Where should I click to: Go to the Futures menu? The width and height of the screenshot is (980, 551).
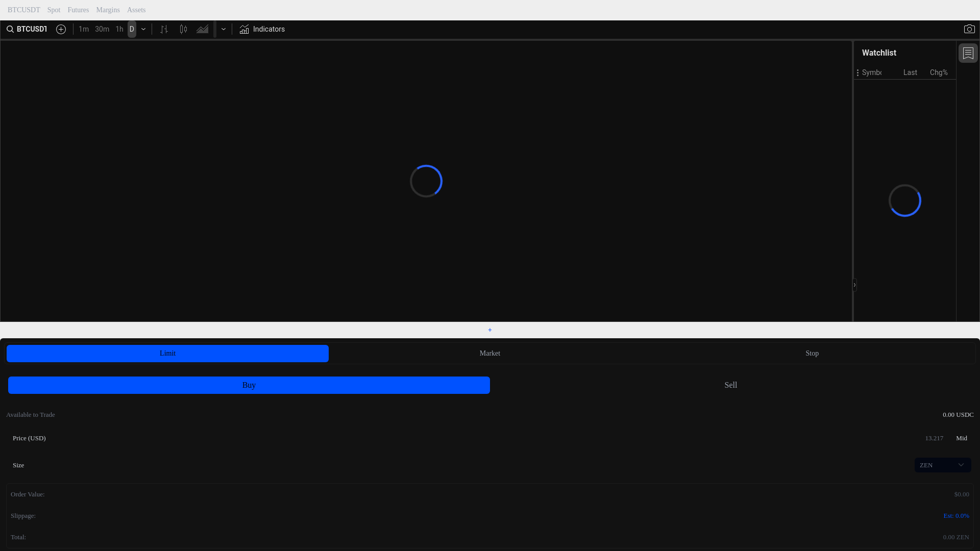[x=78, y=10]
